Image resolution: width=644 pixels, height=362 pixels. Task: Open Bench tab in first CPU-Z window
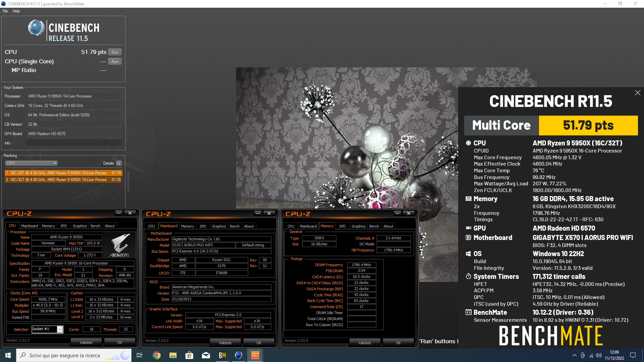pyautogui.click(x=96, y=226)
